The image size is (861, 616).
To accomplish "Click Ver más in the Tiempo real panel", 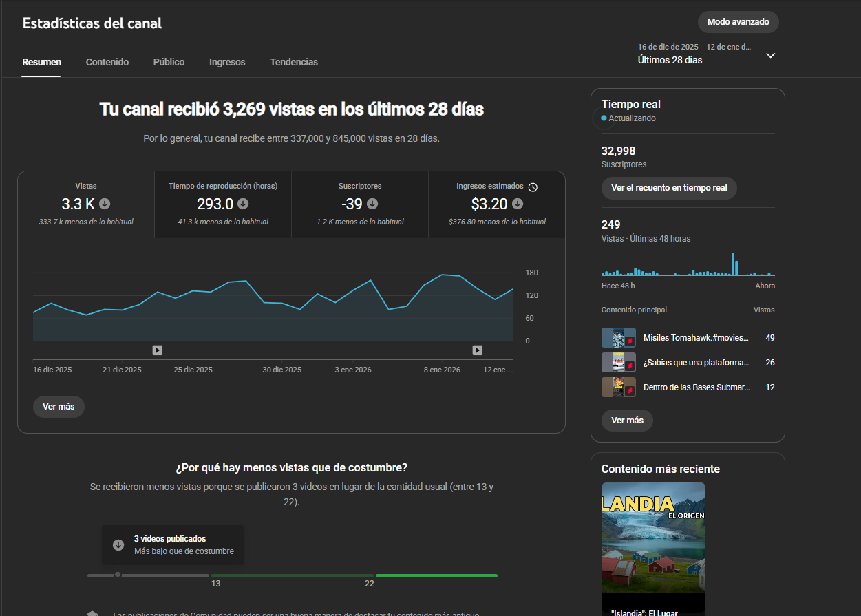I will coord(627,421).
